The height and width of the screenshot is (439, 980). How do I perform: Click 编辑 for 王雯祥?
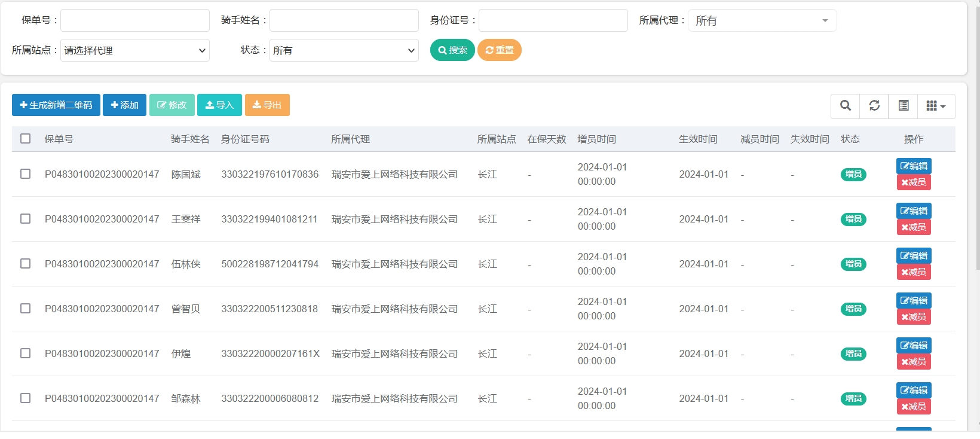point(914,211)
